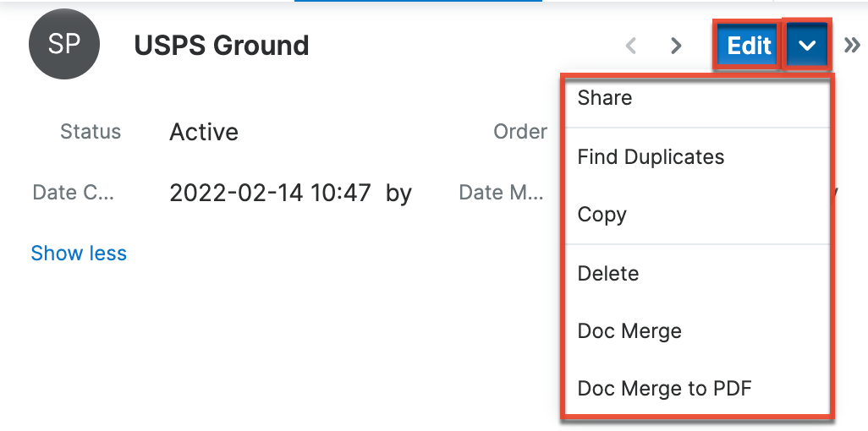Screen dimensions: 868x431
Task: Click the truncated Date M... label
Action: coord(501,194)
